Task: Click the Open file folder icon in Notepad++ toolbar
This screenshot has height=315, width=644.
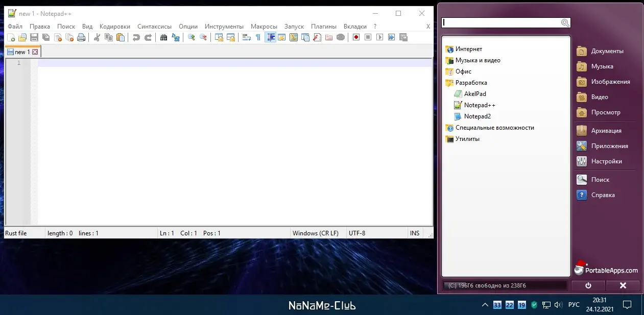Action: 22,37
